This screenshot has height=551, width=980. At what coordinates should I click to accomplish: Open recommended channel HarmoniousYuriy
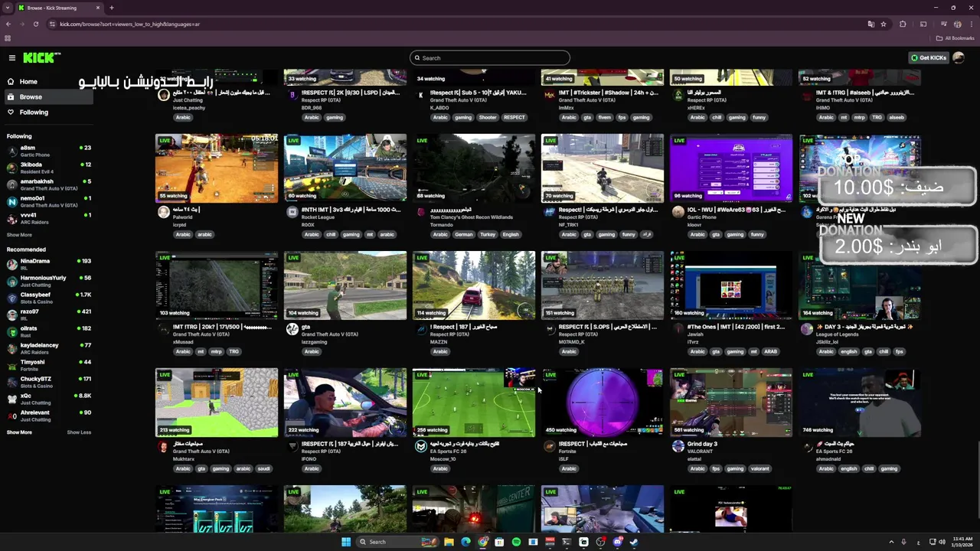coord(48,281)
